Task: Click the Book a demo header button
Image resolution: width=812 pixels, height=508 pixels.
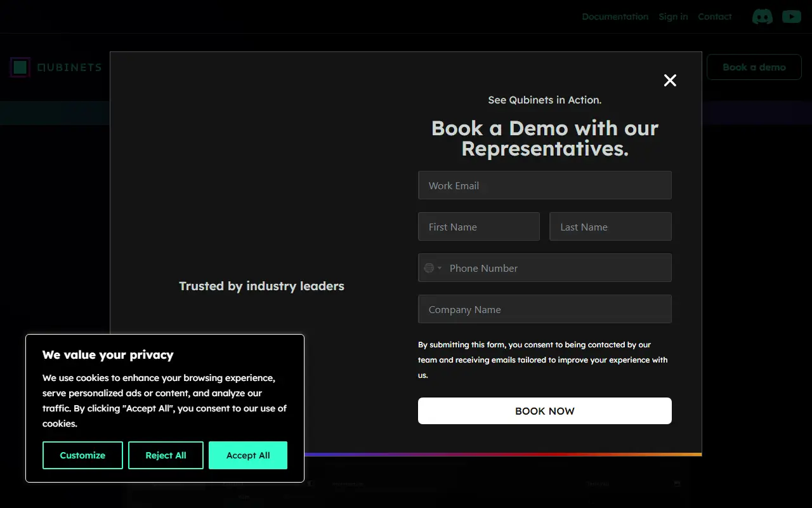Action: (x=754, y=67)
